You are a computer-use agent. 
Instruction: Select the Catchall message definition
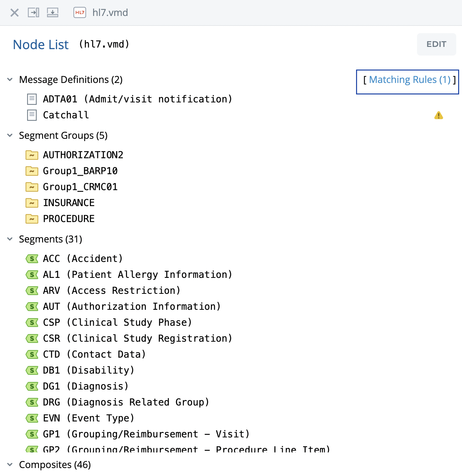pos(66,115)
